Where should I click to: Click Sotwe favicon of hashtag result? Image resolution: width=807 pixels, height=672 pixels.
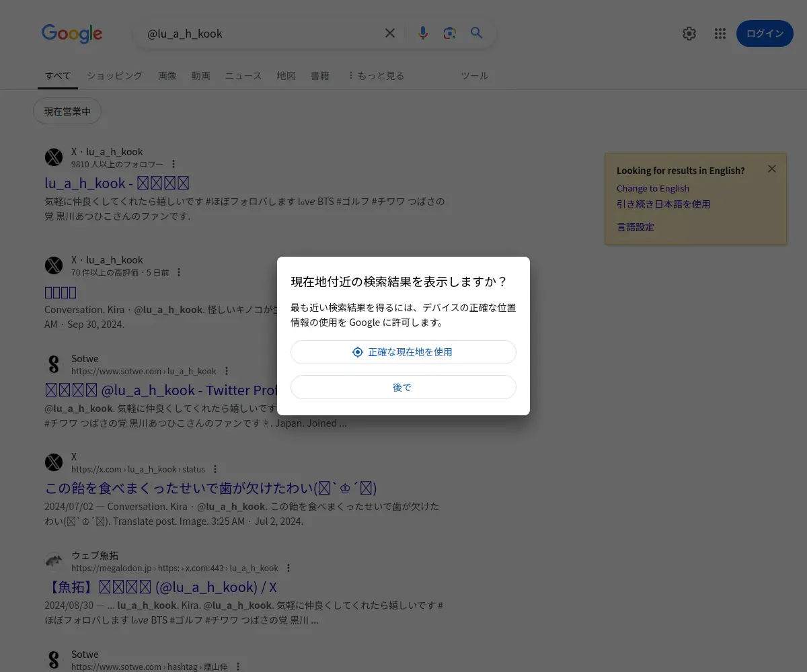[x=54, y=660]
